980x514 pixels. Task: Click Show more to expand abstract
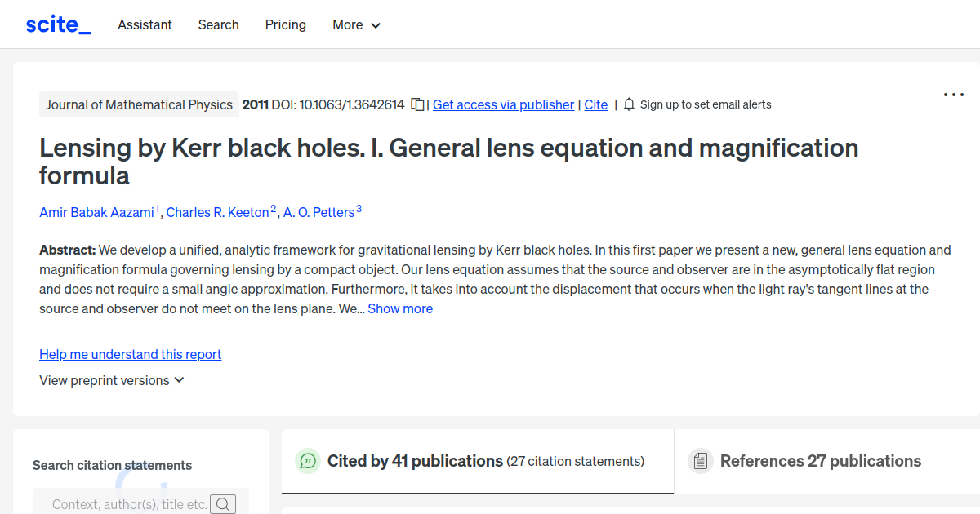pos(399,308)
